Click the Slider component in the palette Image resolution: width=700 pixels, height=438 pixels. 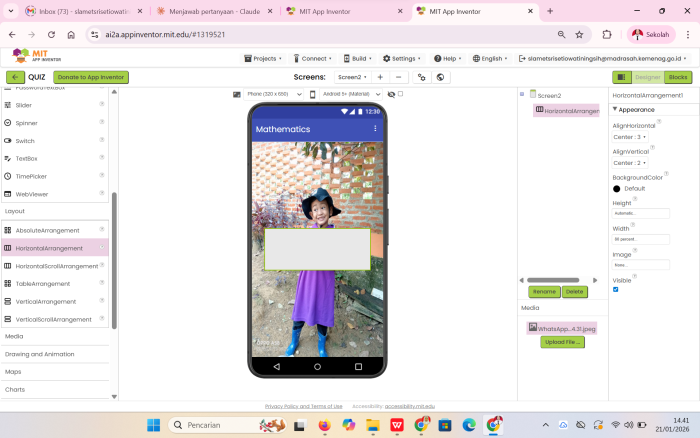[x=55, y=105]
